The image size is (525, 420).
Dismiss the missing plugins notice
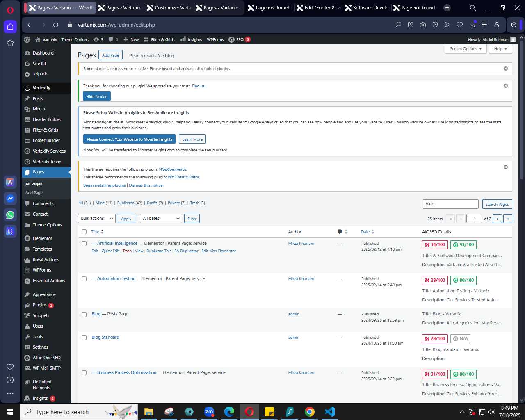(506, 68)
